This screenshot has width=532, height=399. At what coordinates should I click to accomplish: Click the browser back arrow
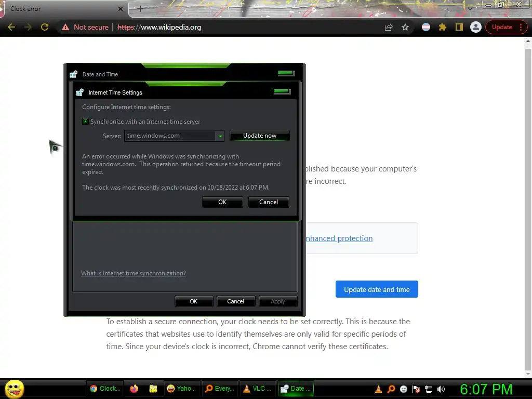coord(11,27)
